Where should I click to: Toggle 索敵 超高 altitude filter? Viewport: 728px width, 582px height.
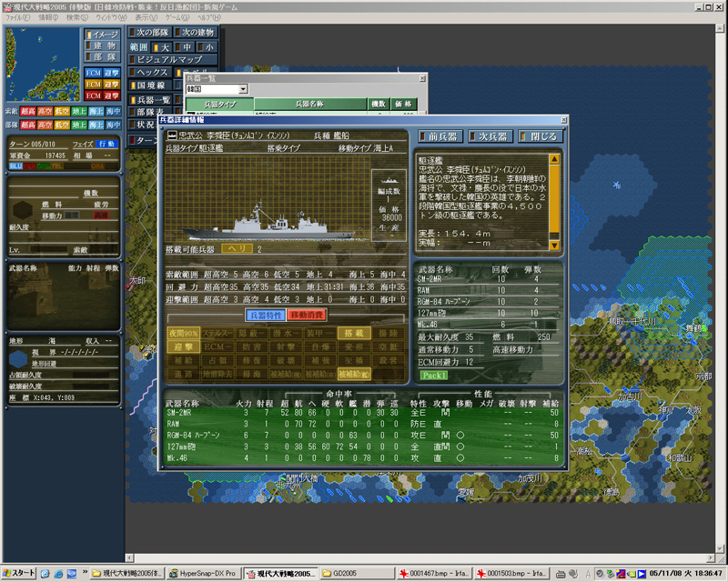pos(28,111)
